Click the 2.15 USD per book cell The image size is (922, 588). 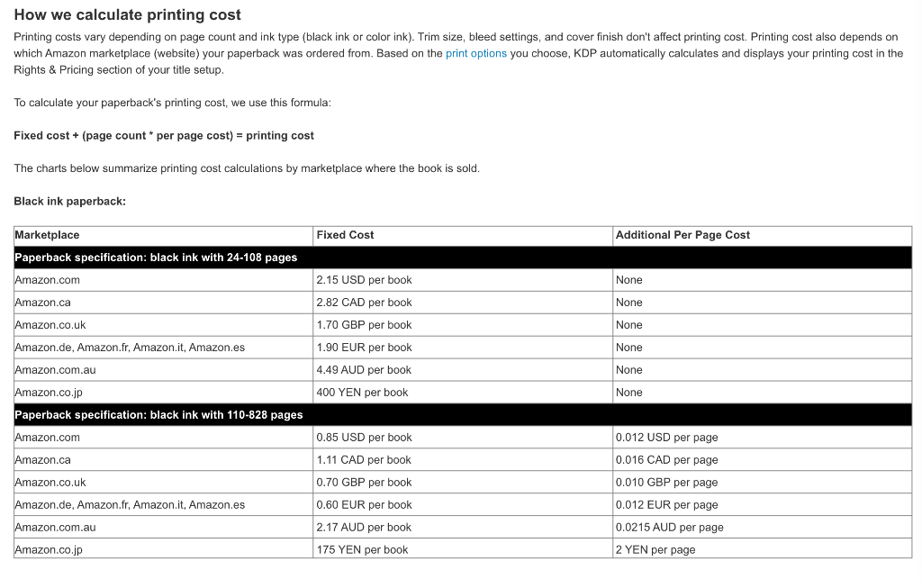[x=463, y=280]
